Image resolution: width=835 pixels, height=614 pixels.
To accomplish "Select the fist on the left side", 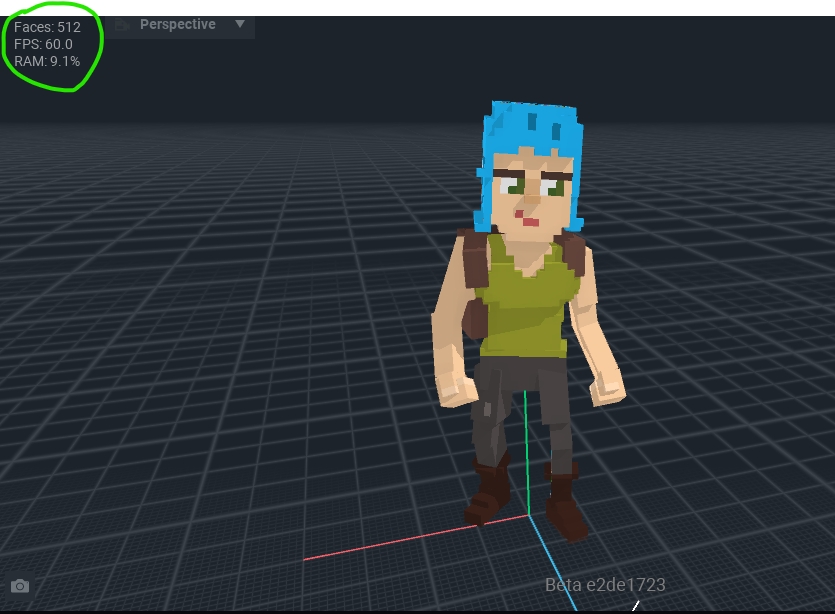I will (455, 388).
